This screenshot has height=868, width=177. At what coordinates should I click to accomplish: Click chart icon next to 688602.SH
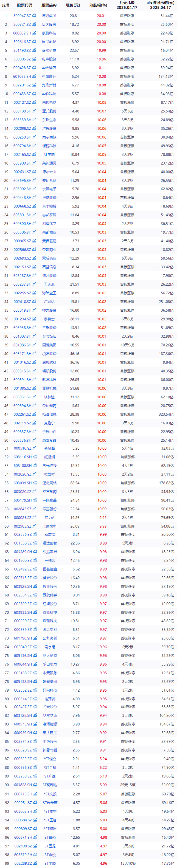click(34, 33)
